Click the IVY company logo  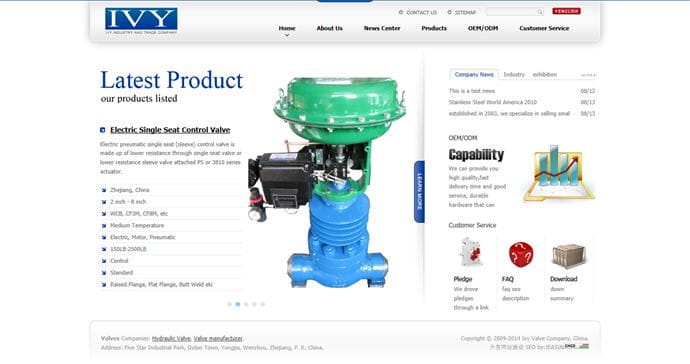pos(141,21)
